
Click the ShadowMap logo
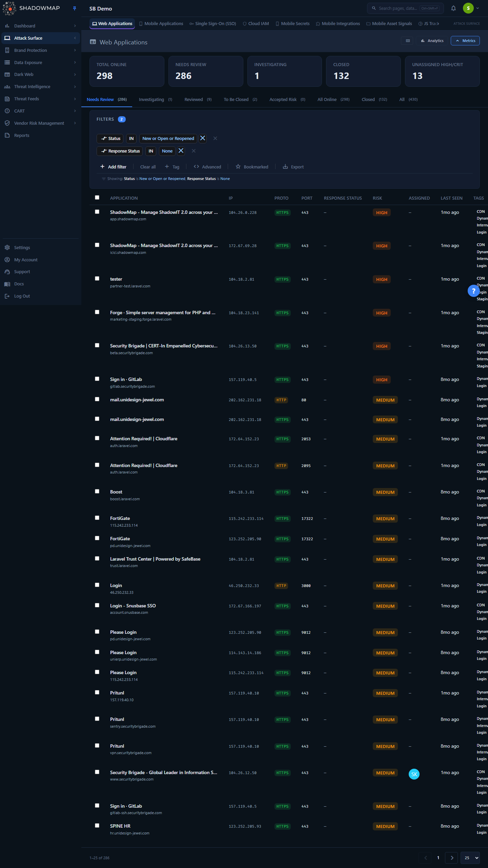point(31,8)
